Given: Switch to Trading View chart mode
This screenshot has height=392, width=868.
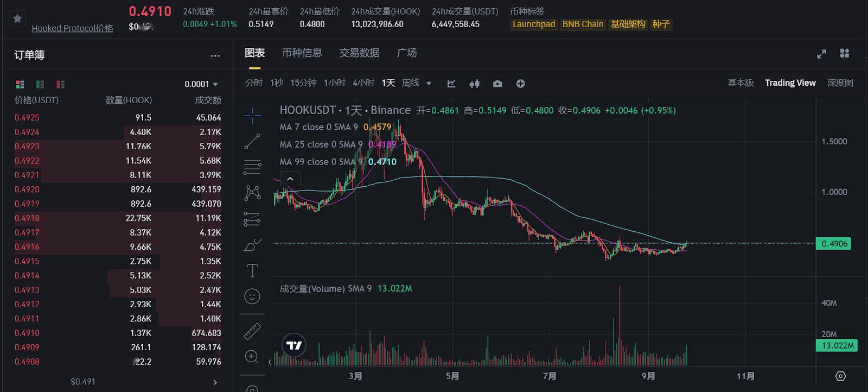Looking at the screenshot, I should pyautogui.click(x=790, y=83).
